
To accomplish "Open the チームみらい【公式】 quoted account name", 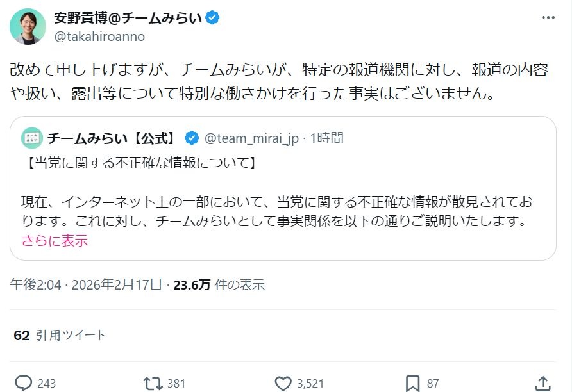I will (112, 138).
